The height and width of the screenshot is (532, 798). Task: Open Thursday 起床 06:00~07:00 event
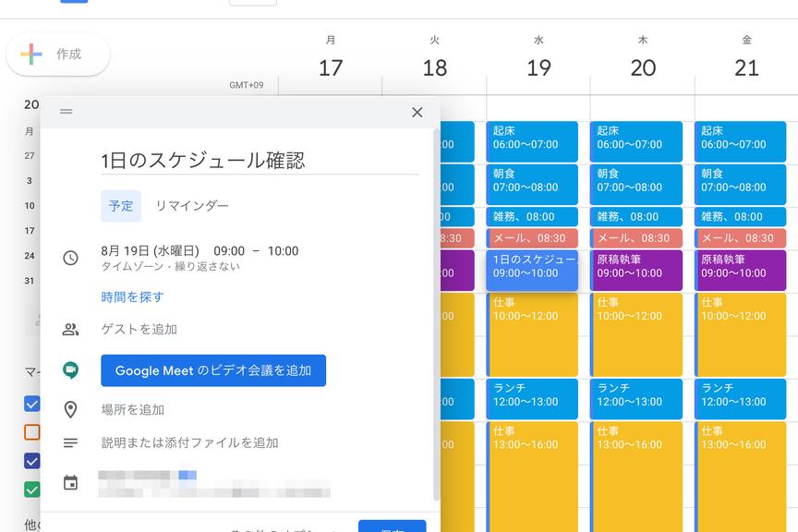[636, 141]
